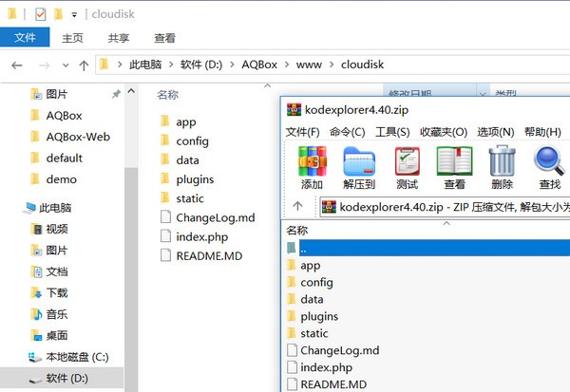Screen dimensions: 570x392
Task: Click the WinRAR archive path field
Action: pos(445,207)
